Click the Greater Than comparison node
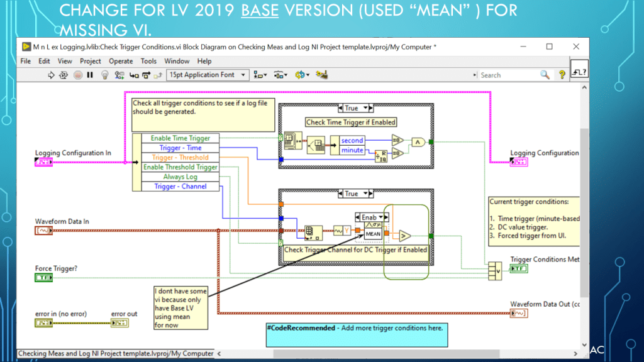Image resolution: width=644 pixels, height=362 pixels. tap(404, 236)
